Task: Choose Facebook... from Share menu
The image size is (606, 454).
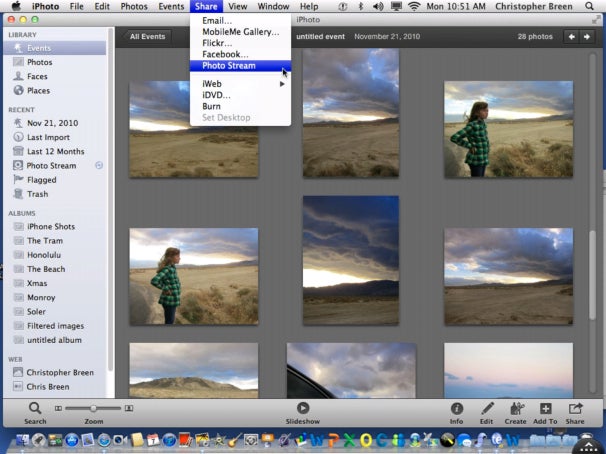Action: pos(240,54)
